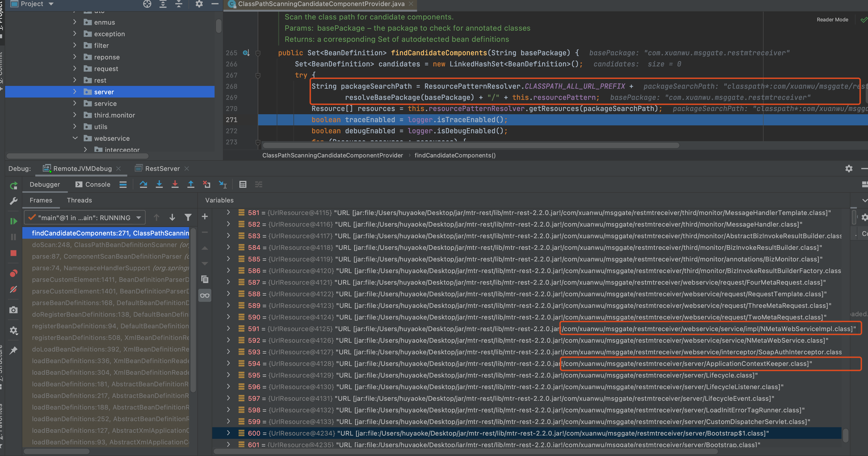Open Evaluate Expression calculator

click(243, 184)
